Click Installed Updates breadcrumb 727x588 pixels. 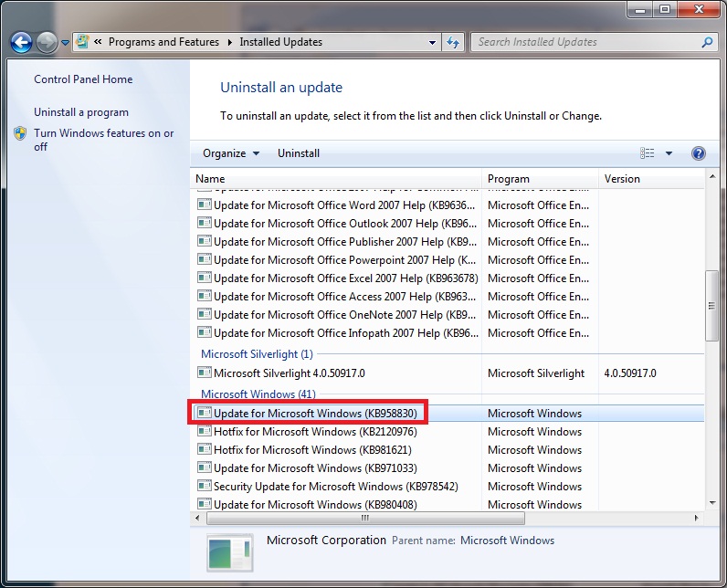coord(281,42)
